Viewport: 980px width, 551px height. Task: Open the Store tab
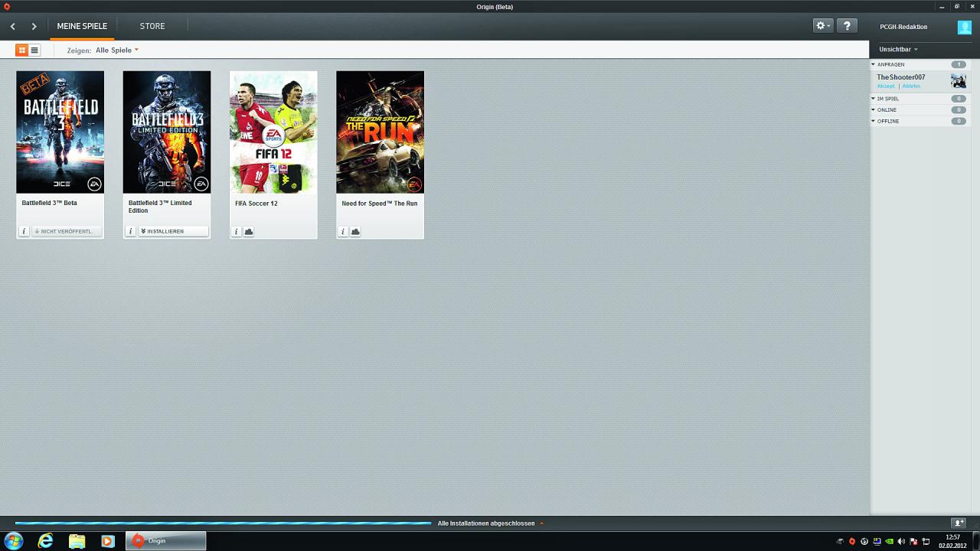click(x=152, y=26)
